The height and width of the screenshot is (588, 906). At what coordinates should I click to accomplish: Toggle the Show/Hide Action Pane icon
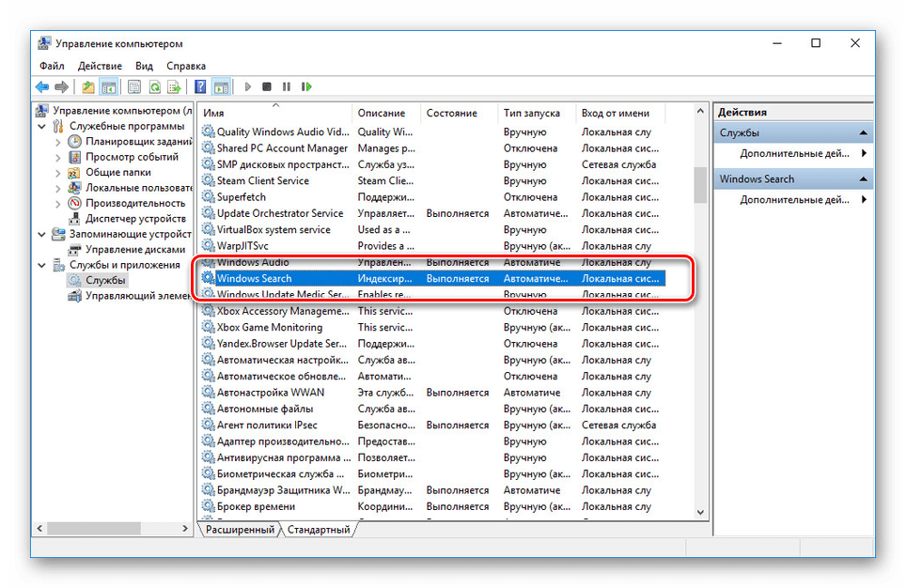tap(221, 87)
